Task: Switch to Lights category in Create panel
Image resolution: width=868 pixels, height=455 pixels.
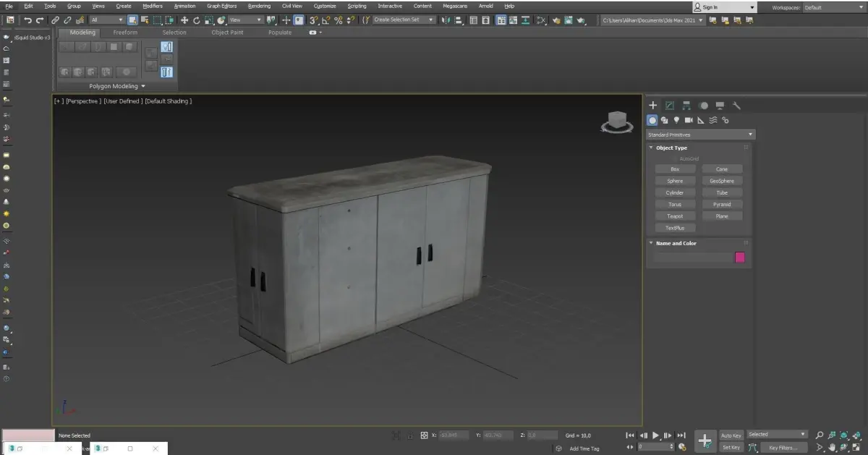Action: point(676,120)
